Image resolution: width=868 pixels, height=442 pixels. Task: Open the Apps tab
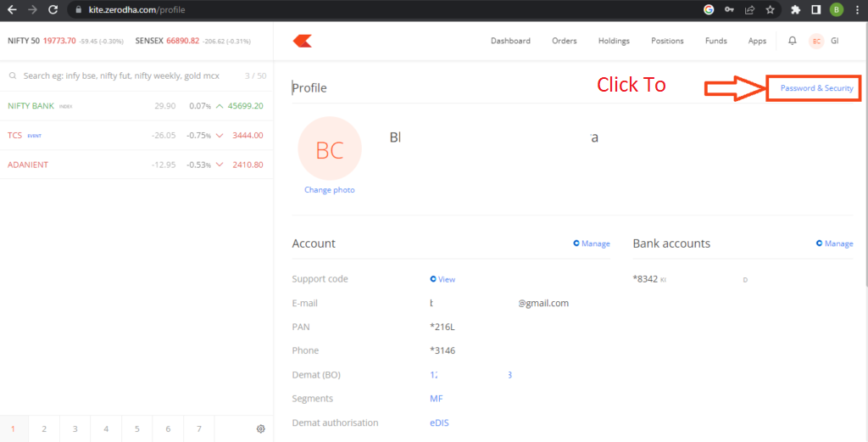(x=757, y=41)
